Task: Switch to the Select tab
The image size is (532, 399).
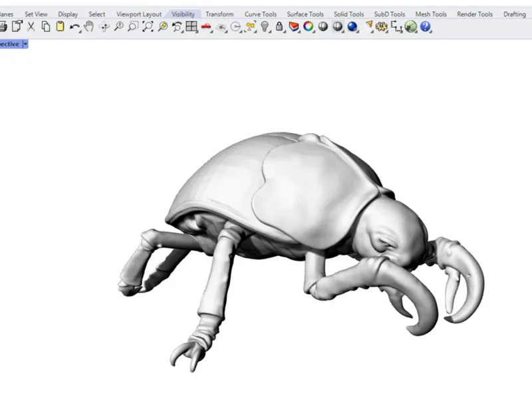Action: (96, 14)
